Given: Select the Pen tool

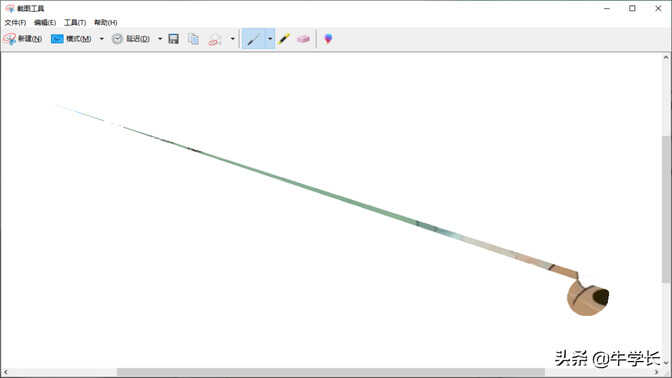Looking at the screenshot, I should click(254, 39).
